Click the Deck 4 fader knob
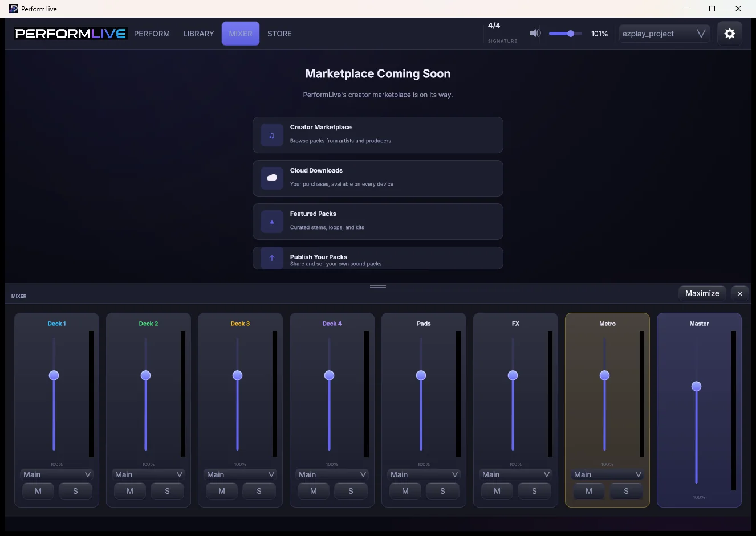 [329, 375]
